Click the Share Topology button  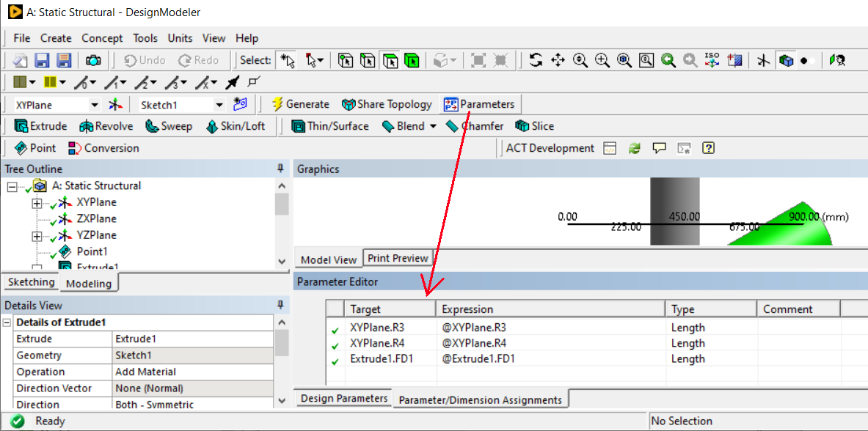387,104
